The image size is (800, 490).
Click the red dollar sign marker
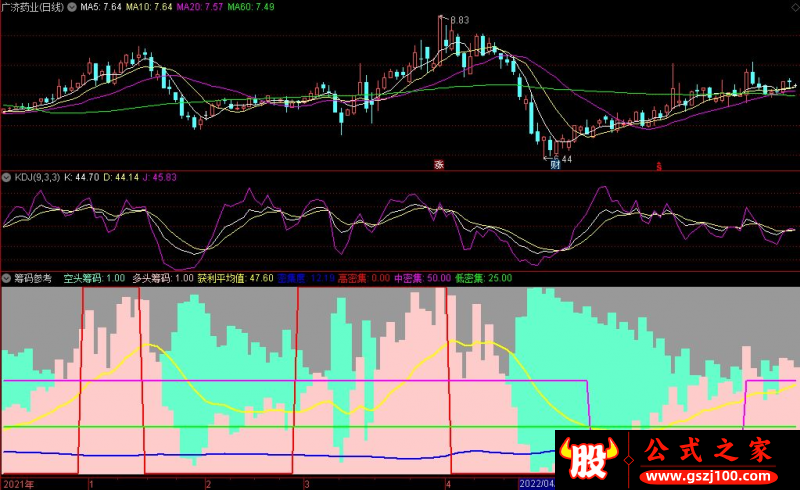pos(659,166)
